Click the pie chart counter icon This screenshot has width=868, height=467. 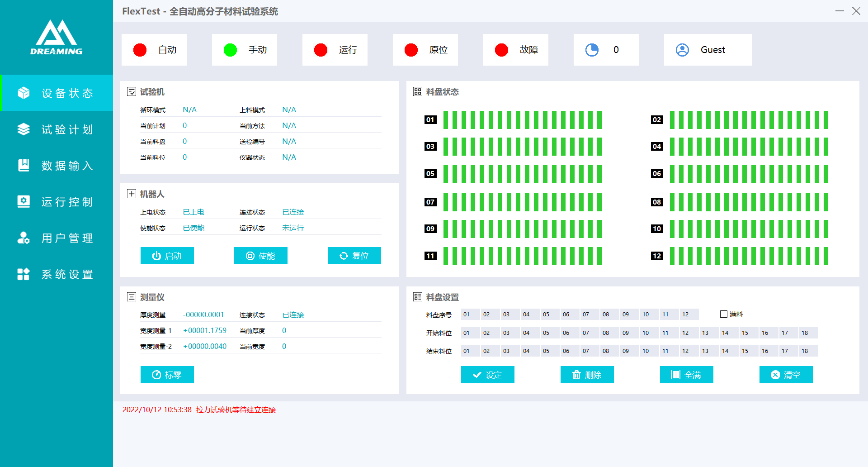(x=592, y=50)
